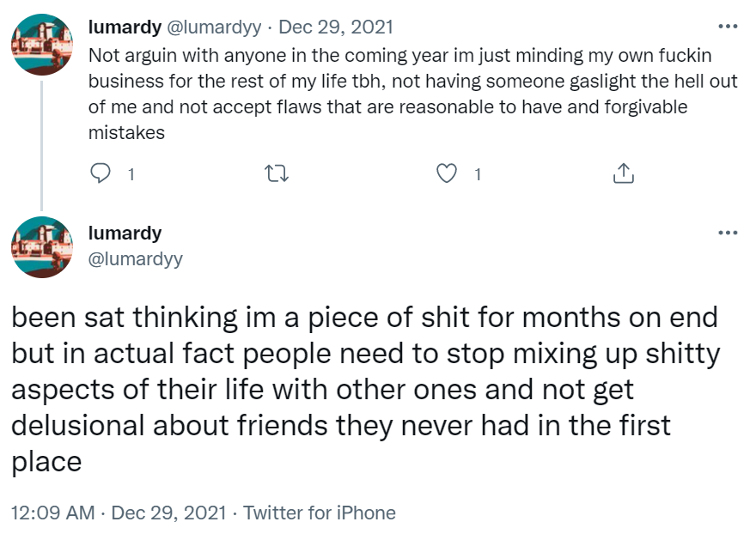Click the Twitter for iPhone source link

[x=320, y=513]
